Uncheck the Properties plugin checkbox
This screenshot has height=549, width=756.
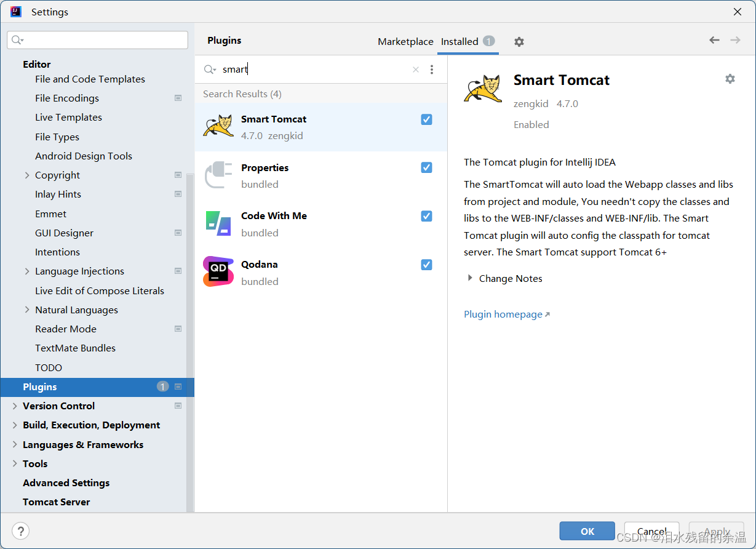point(426,167)
